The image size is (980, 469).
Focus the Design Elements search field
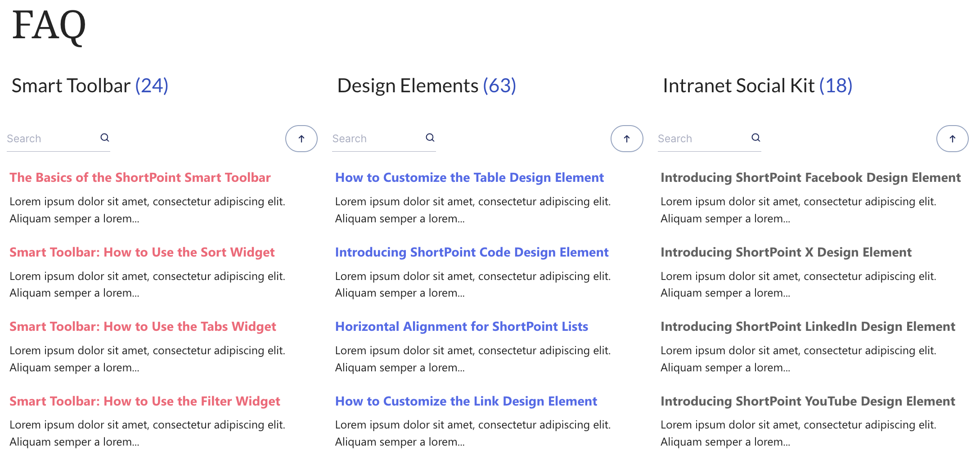[384, 139]
